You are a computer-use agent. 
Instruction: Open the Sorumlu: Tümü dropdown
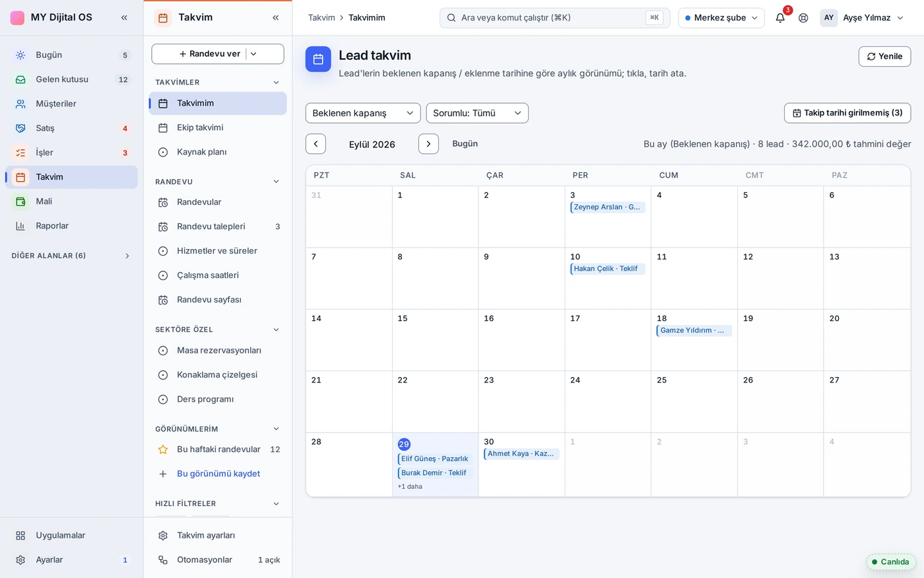[x=477, y=113]
